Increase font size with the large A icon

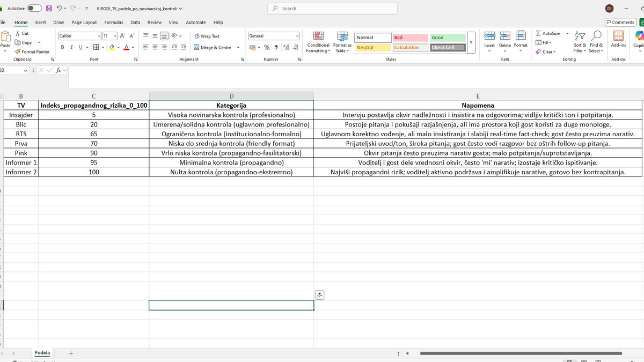point(123,36)
